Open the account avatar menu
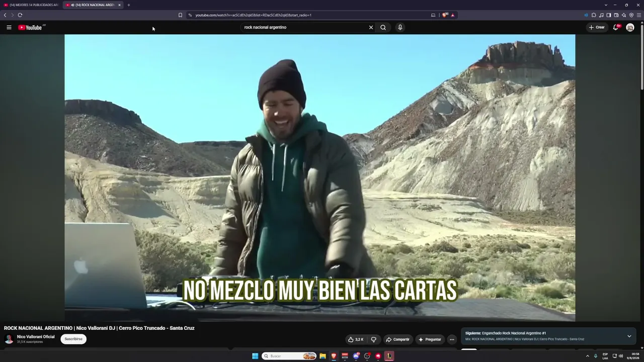The height and width of the screenshot is (362, 644). tap(630, 27)
